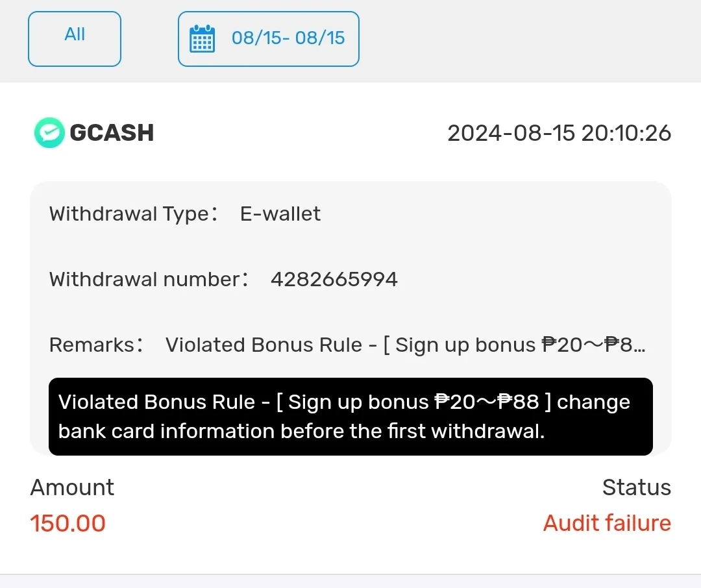
Task: Copy the withdrawal number 4282665994
Action: point(334,280)
